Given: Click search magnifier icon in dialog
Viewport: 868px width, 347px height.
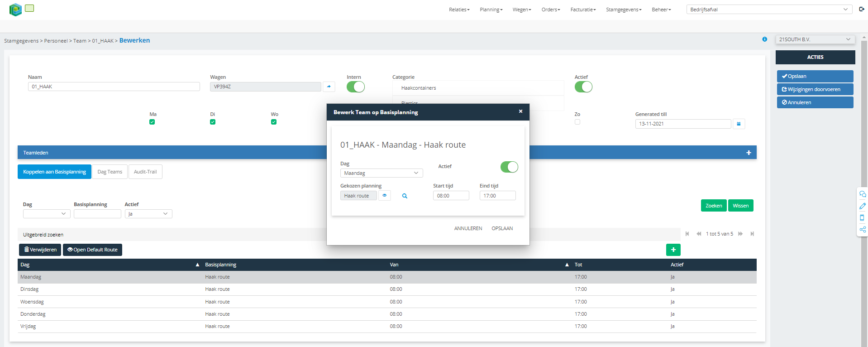Looking at the screenshot, I should 405,196.
